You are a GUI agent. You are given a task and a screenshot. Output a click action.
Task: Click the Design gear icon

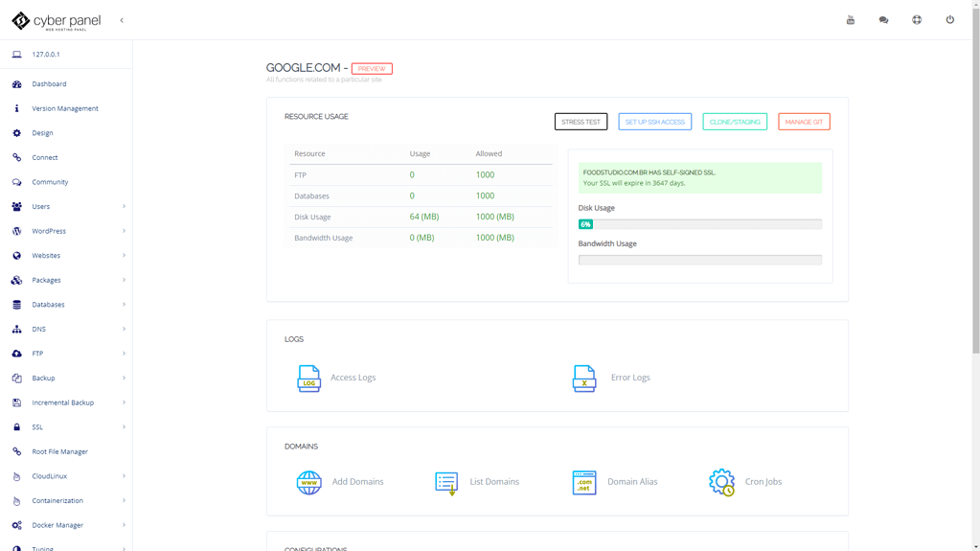point(17,132)
